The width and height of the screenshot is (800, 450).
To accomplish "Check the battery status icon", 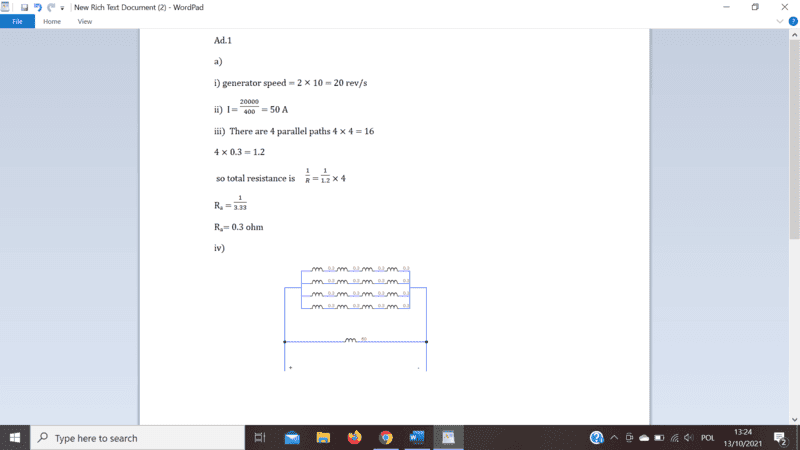I will pyautogui.click(x=659, y=438).
